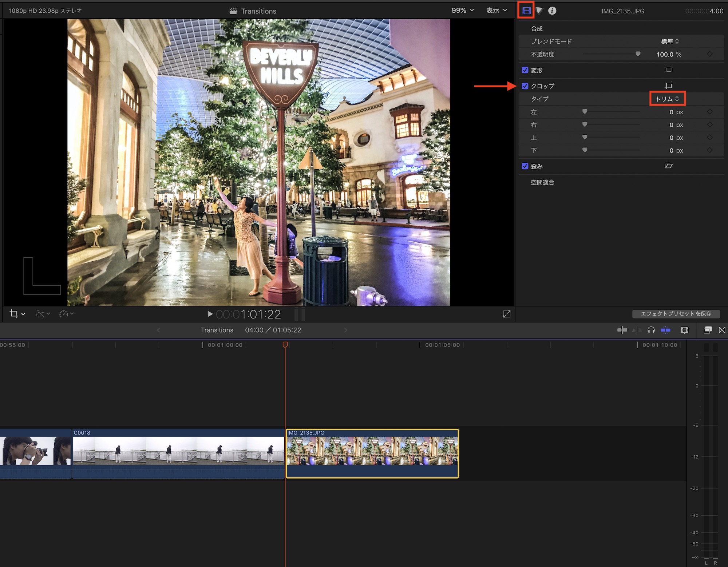Open the Info inspector icon
Image resolution: width=728 pixels, height=567 pixels.
[552, 11]
